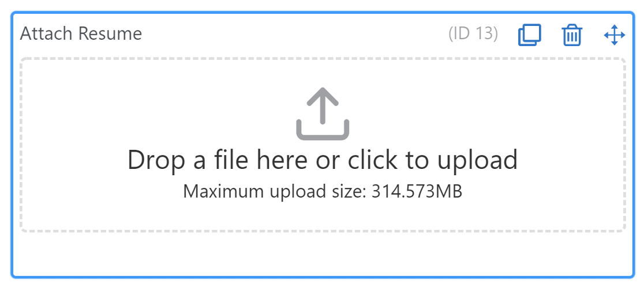Screen dimensions: 644x287
Task: Click the blue outline of the selected field
Action: 323,13
